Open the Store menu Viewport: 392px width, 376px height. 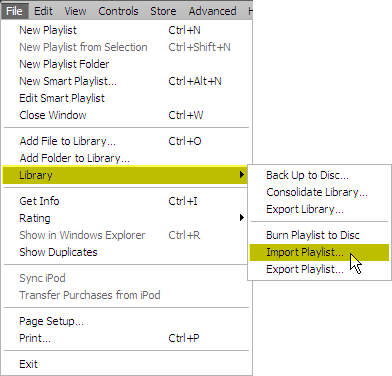(x=163, y=11)
